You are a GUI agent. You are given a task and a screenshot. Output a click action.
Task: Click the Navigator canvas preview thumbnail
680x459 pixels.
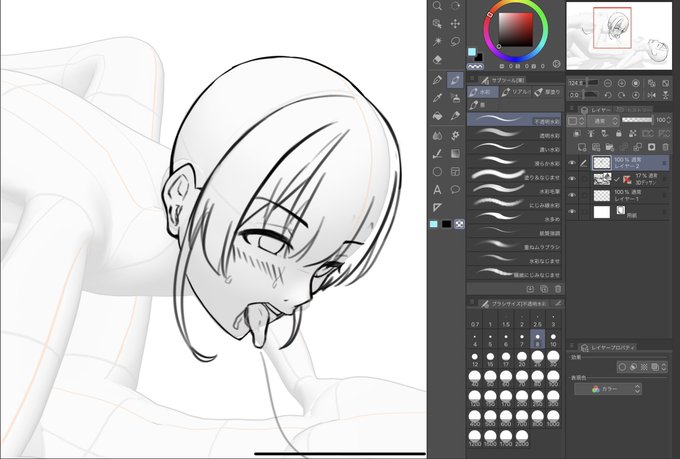pos(619,35)
